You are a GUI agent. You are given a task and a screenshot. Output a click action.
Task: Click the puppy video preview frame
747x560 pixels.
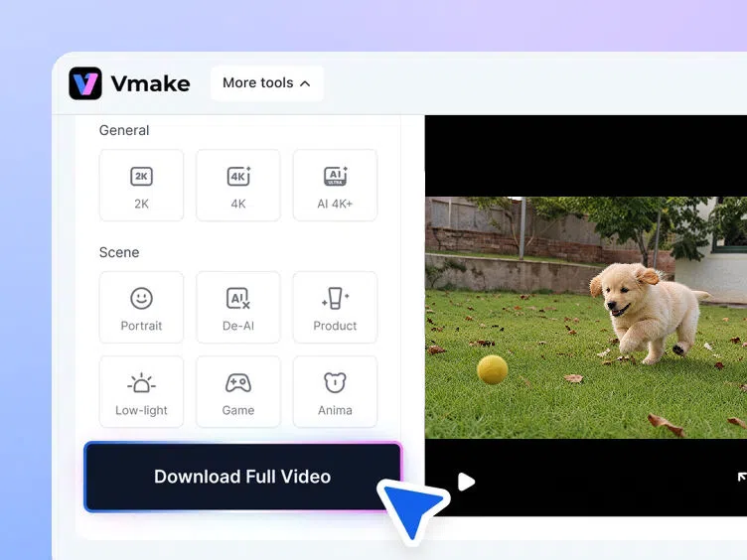(586, 318)
